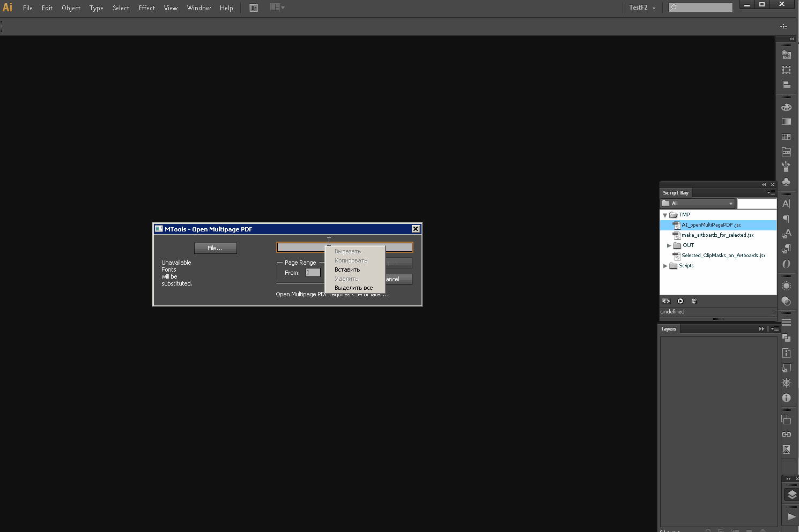Open the Info panel icon
799x532 pixels.
786,398
